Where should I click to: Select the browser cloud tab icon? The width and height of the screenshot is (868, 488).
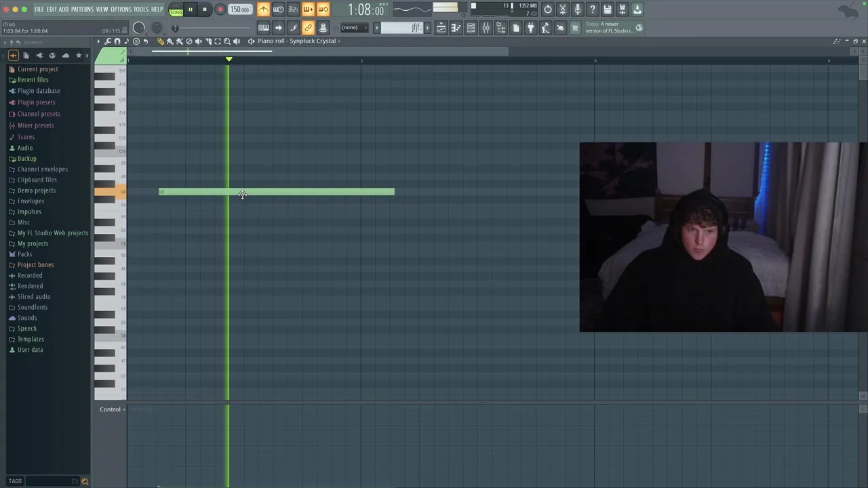66,56
